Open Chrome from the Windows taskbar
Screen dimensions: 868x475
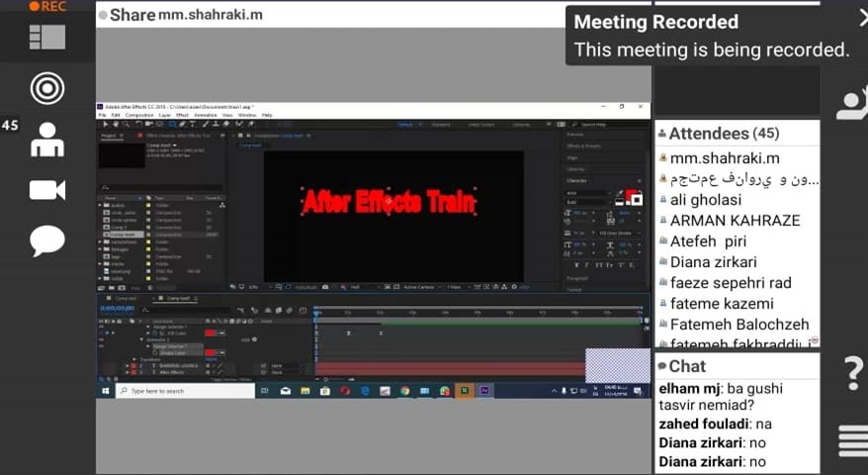(x=404, y=391)
